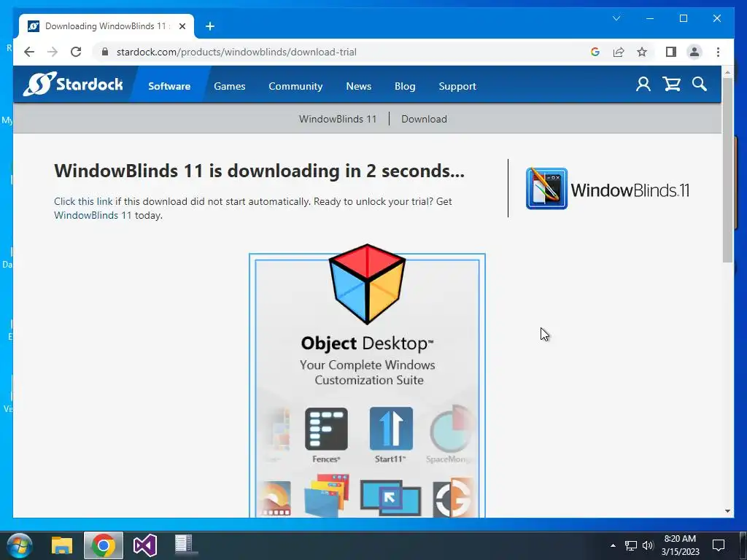Click the Download subnav link

point(424,119)
